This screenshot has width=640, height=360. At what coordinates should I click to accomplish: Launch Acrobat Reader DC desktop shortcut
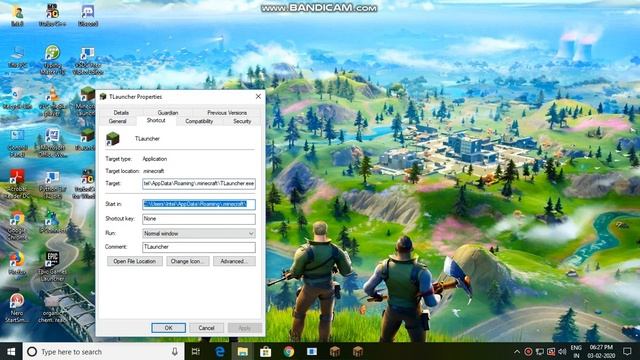tap(17, 184)
